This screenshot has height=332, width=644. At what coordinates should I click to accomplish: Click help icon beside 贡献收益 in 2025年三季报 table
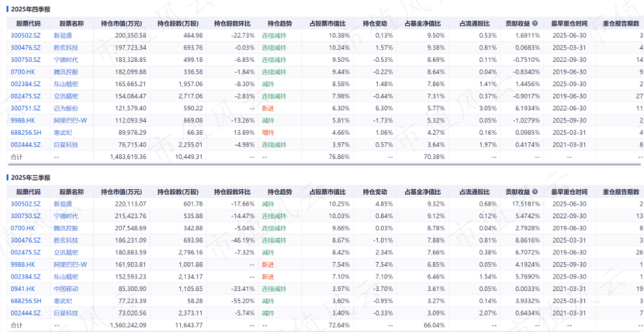click(535, 191)
